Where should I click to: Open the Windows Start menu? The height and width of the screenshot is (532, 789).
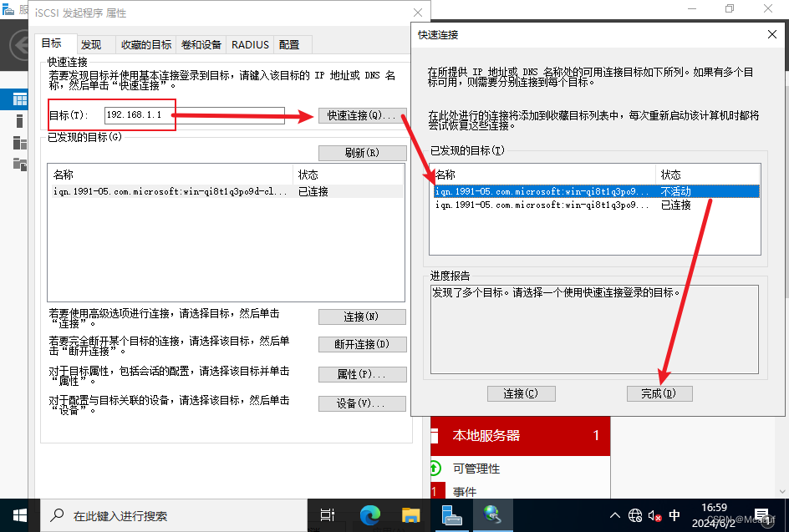click(19, 515)
